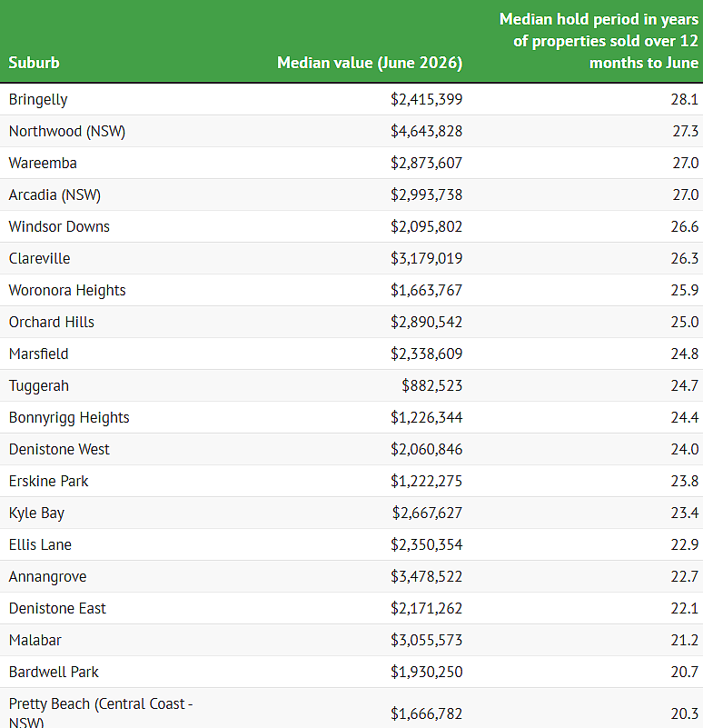Select the Erskine Park row
Viewport: 703px width, 728px height.
(351, 482)
